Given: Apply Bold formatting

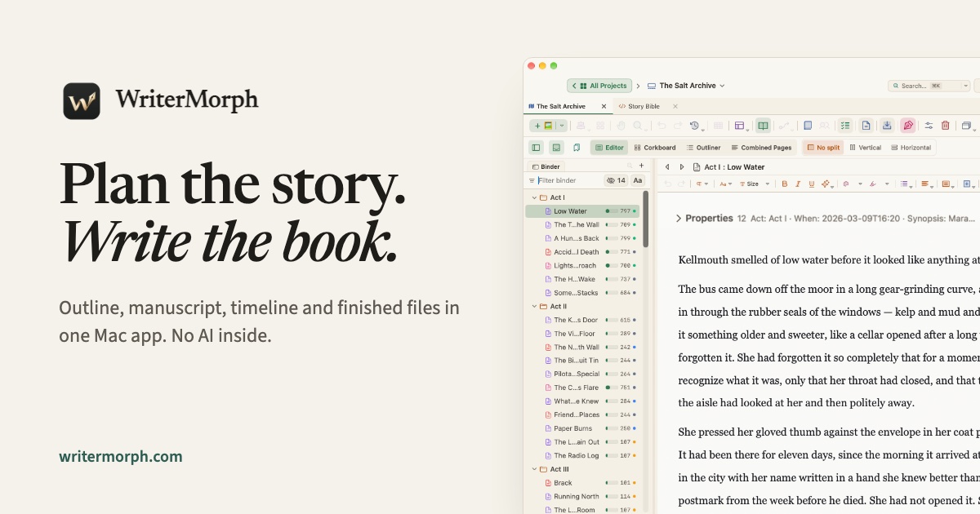Looking at the screenshot, I should pyautogui.click(x=785, y=184).
